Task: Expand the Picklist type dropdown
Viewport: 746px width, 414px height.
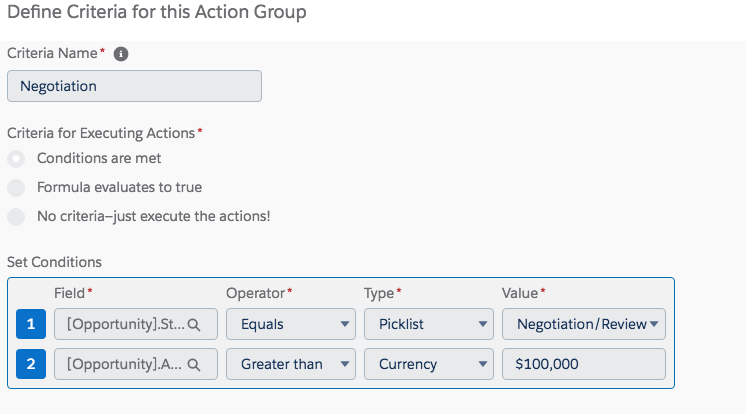Action: (x=428, y=324)
